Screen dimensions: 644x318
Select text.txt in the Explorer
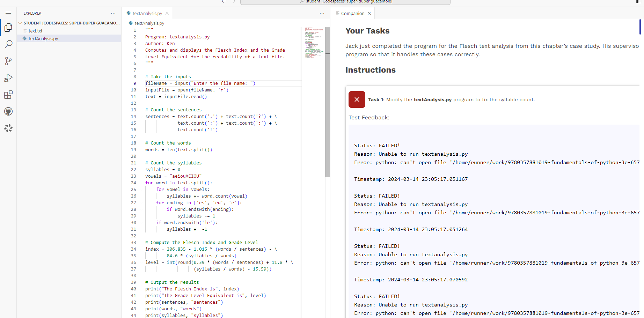coord(36,31)
